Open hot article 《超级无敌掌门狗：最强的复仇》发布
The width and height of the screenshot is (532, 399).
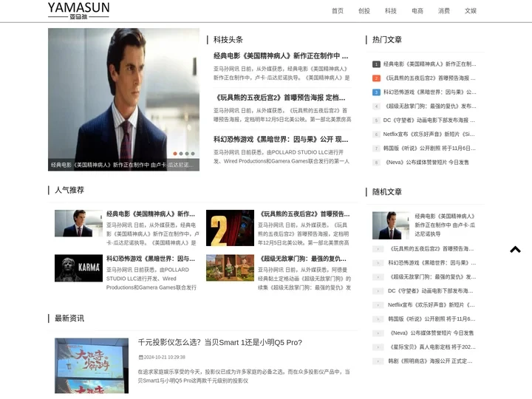[x=429, y=106]
